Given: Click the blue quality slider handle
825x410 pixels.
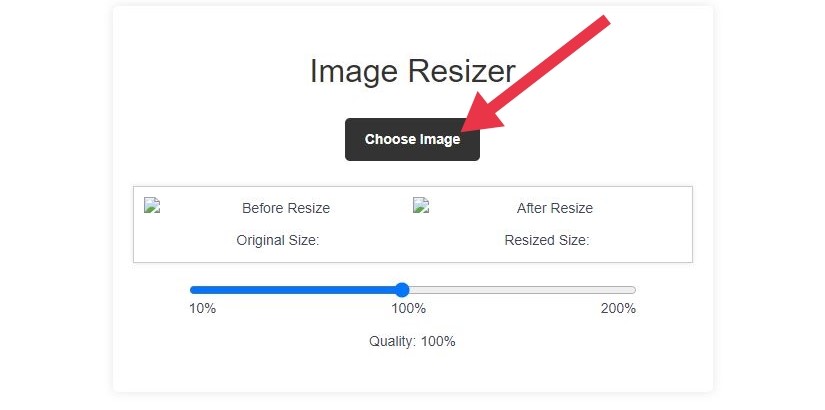Looking at the screenshot, I should point(402,290).
